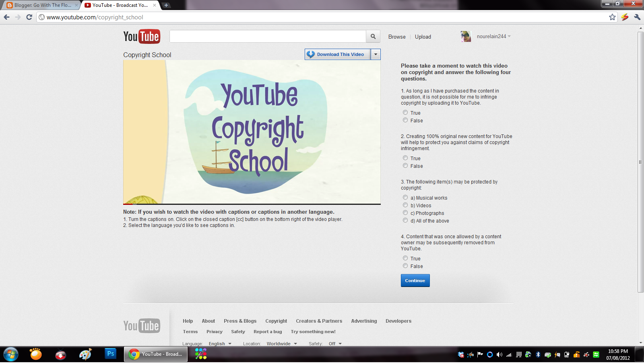The width and height of the screenshot is (644, 363).
Task: Switch to the YouTube Broadcast Yourself tab
Action: click(120, 5)
